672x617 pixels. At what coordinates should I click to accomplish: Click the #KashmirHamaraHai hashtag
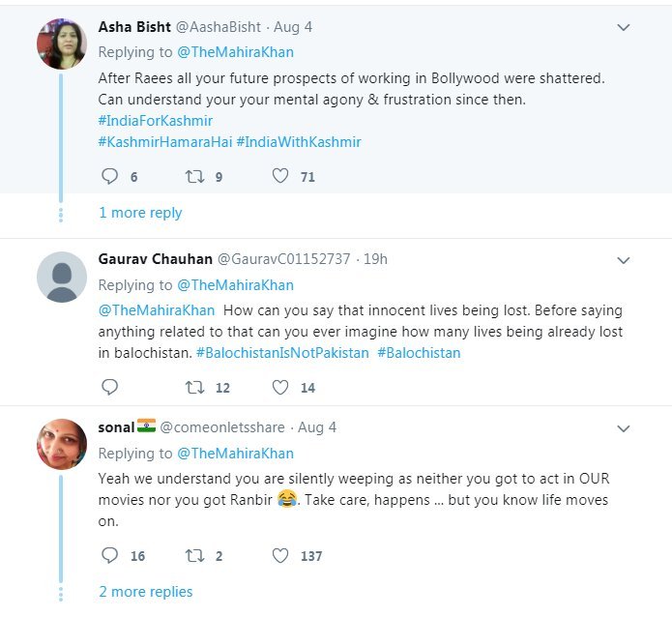(x=163, y=142)
